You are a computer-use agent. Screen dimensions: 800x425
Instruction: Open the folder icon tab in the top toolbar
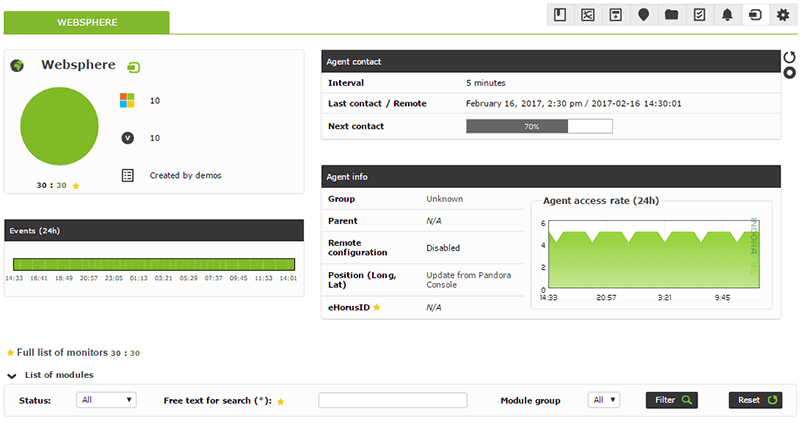point(671,15)
